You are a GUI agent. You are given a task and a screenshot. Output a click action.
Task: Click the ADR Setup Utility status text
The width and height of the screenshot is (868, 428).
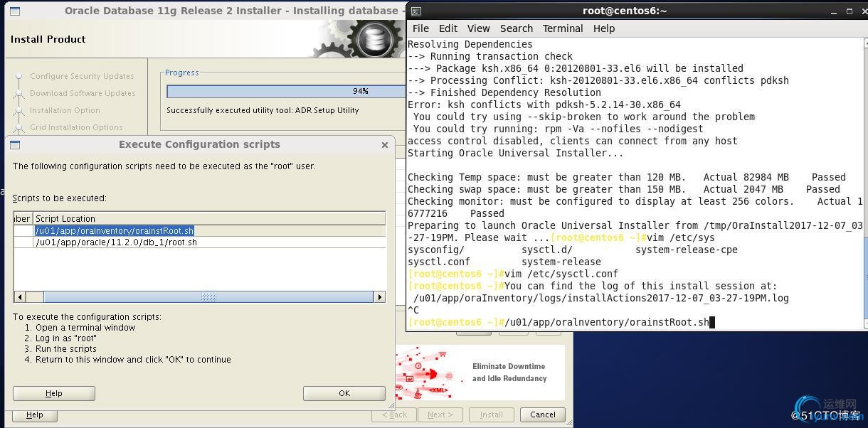[x=263, y=110]
